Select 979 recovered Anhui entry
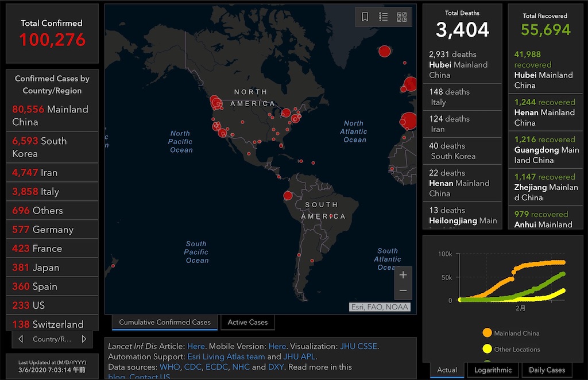The height and width of the screenshot is (380, 588). pyautogui.click(x=546, y=218)
